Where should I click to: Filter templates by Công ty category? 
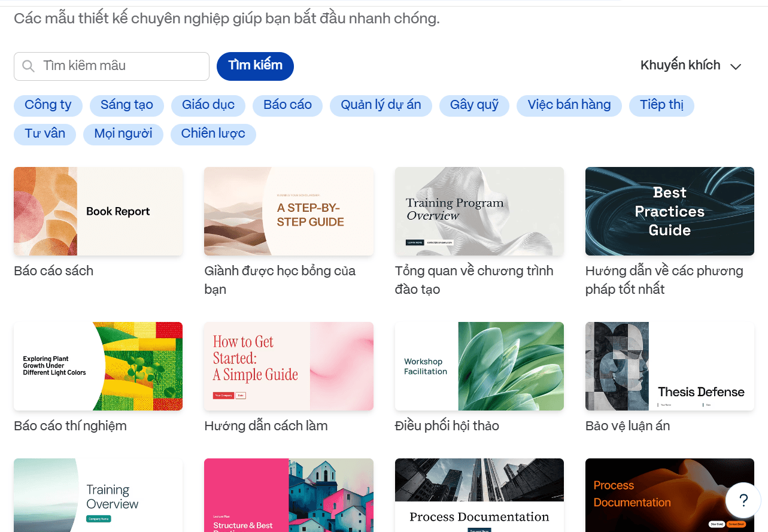click(x=48, y=105)
